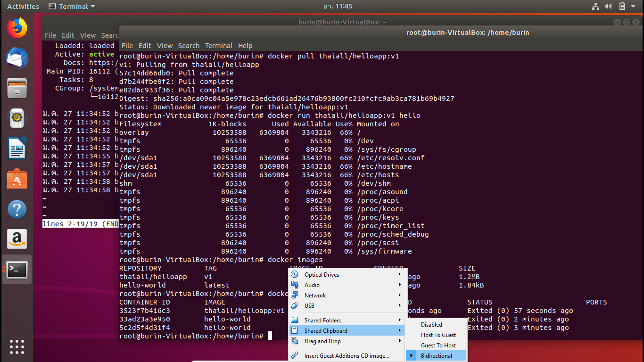Choose Host To Guest clipboard mode

[438, 335]
